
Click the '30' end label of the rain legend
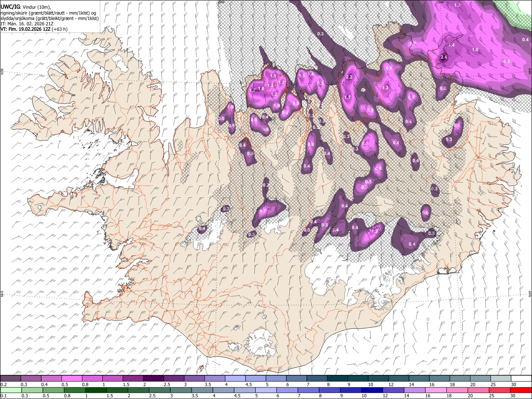(513, 396)
